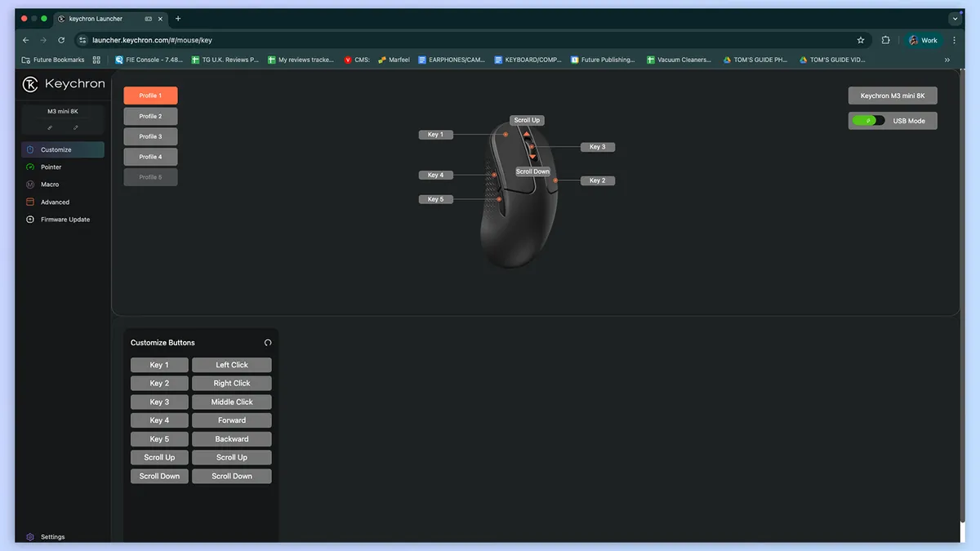
Task: Open Pointer settings via speedometer icon
Action: click(x=30, y=167)
